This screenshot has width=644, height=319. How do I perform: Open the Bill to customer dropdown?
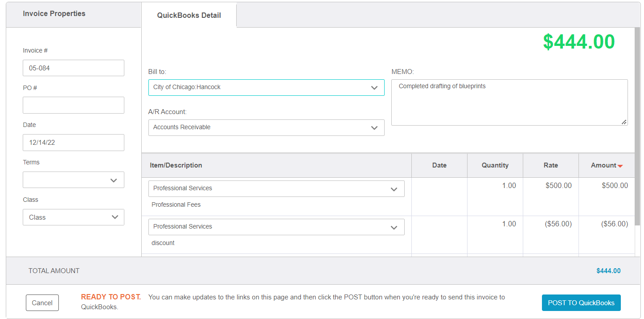[x=266, y=87]
